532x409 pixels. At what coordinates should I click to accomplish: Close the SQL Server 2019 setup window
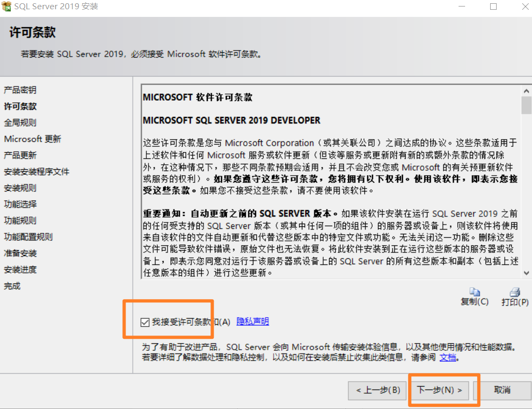(x=525, y=7)
